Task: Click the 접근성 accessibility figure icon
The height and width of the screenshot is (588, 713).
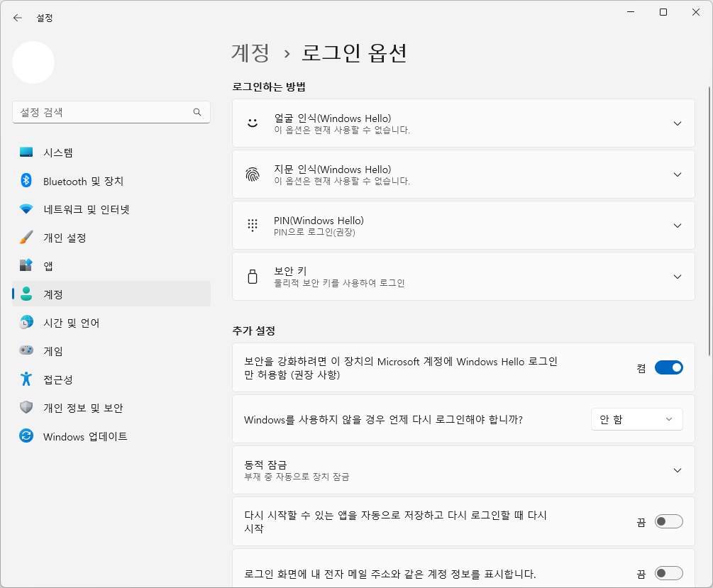Action: pyautogui.click(x=26, y=379)
